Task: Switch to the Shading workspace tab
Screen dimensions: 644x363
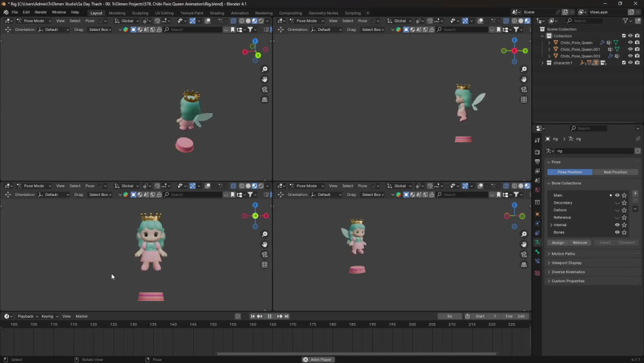Action: point(217,13)
